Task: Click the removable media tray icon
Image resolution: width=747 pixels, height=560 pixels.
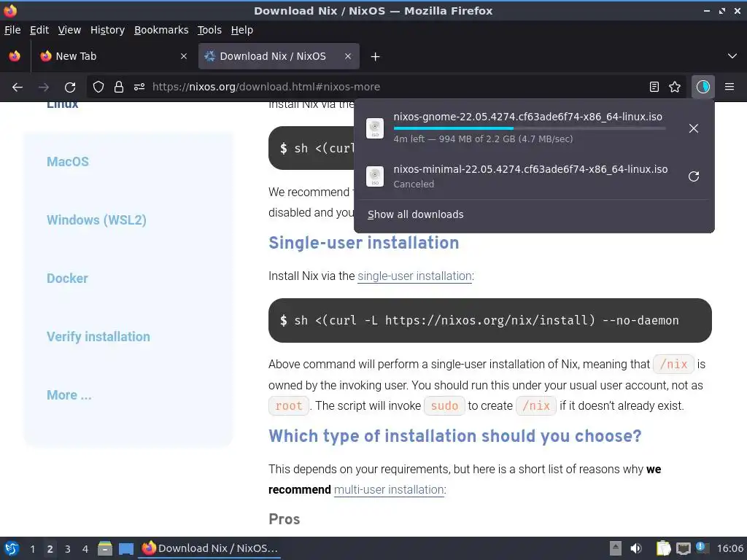Action: [x=616, y=548]
